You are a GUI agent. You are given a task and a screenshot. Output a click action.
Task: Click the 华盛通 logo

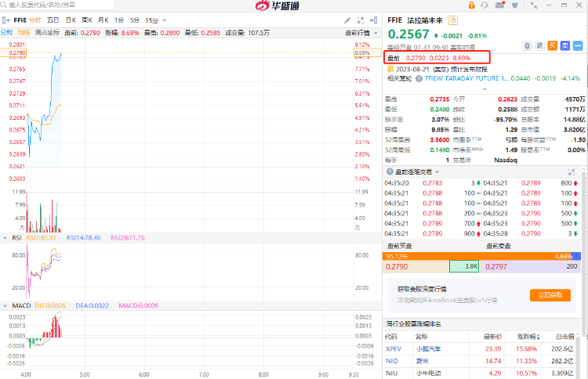tap(277, 5)
